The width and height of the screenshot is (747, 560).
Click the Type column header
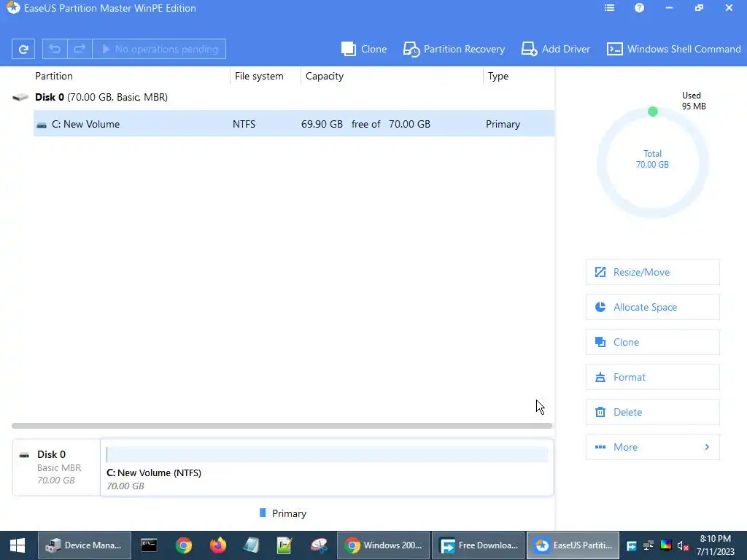coord(498,76)
